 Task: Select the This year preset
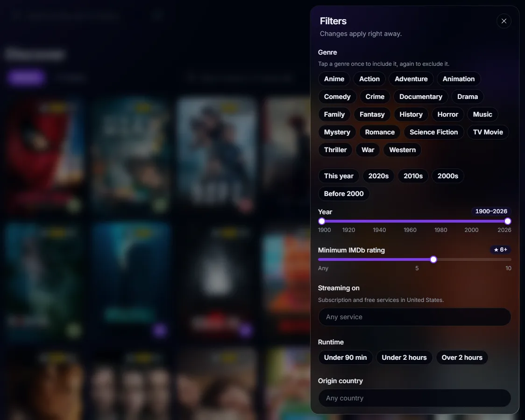click(x=339, y=176)
